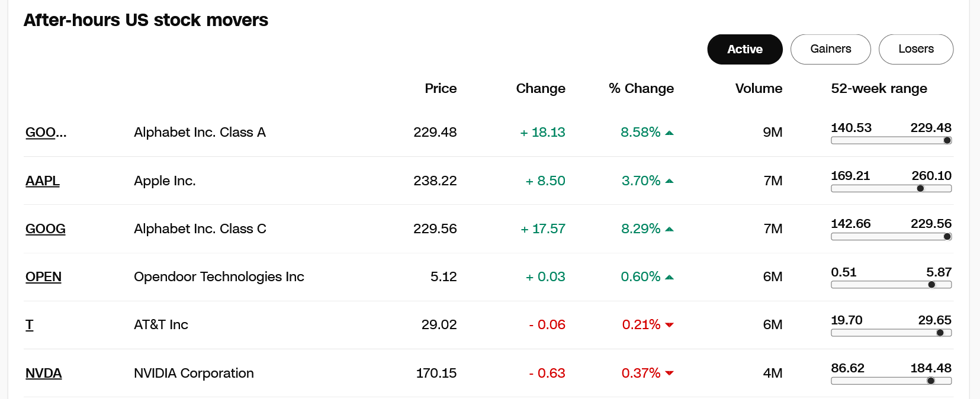
Task: Open the NVDA ticker link
Action: tap(44, 373)
